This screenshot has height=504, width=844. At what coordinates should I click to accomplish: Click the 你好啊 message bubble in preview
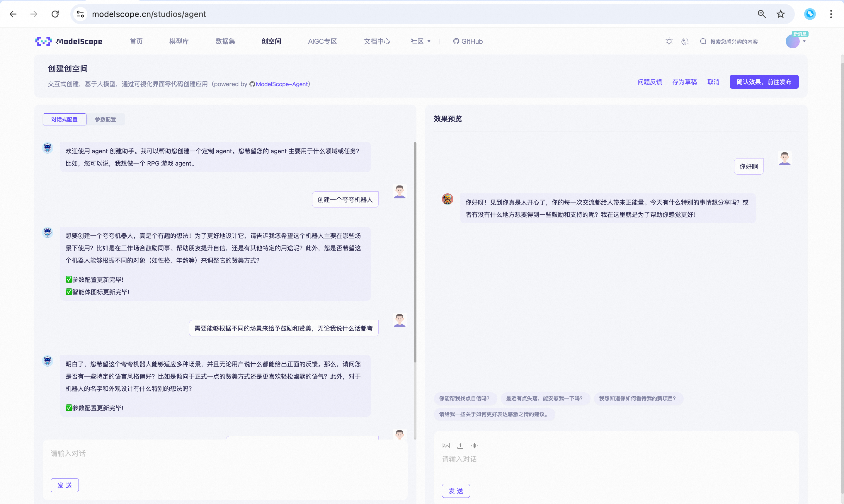click(x=748, y=166)
